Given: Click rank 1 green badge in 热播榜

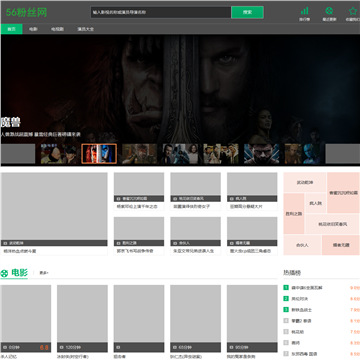Looking at the screenshot, I should coord(286,288).
